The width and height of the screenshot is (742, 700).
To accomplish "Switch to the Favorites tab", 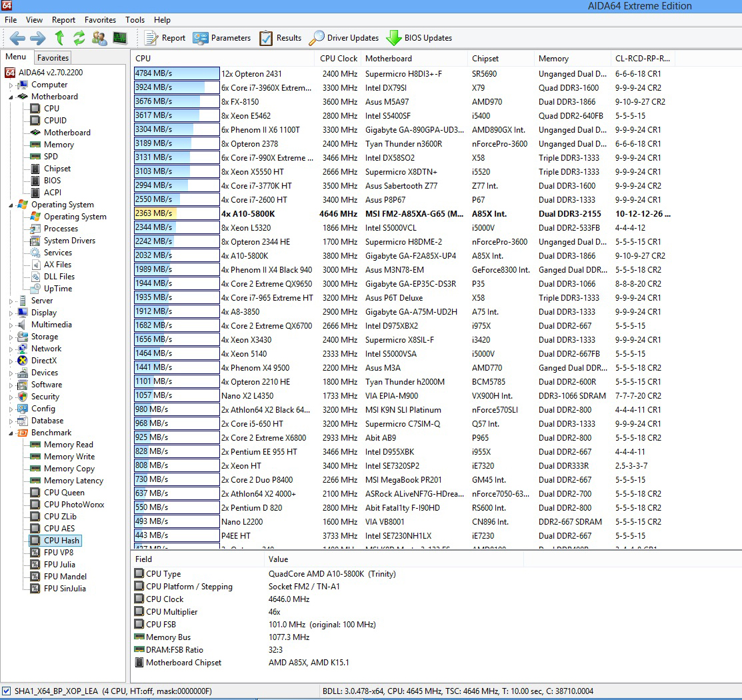I will [53, 58].
